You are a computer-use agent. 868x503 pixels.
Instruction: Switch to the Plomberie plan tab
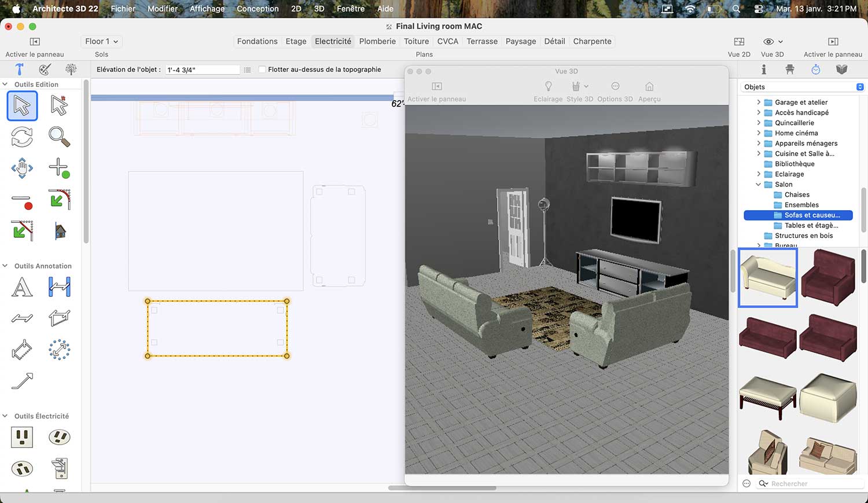coord(377,41)
